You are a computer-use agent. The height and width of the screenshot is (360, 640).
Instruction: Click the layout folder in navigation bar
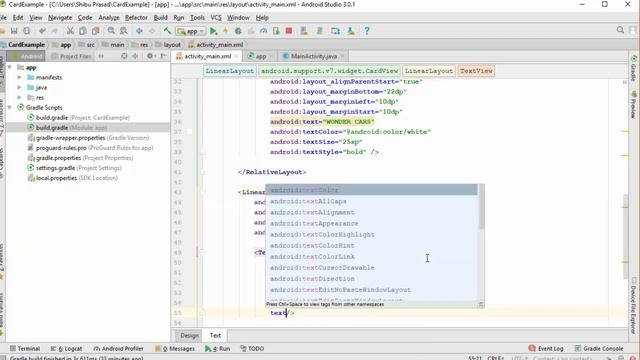pyautogui.click(x=168, y=44)
